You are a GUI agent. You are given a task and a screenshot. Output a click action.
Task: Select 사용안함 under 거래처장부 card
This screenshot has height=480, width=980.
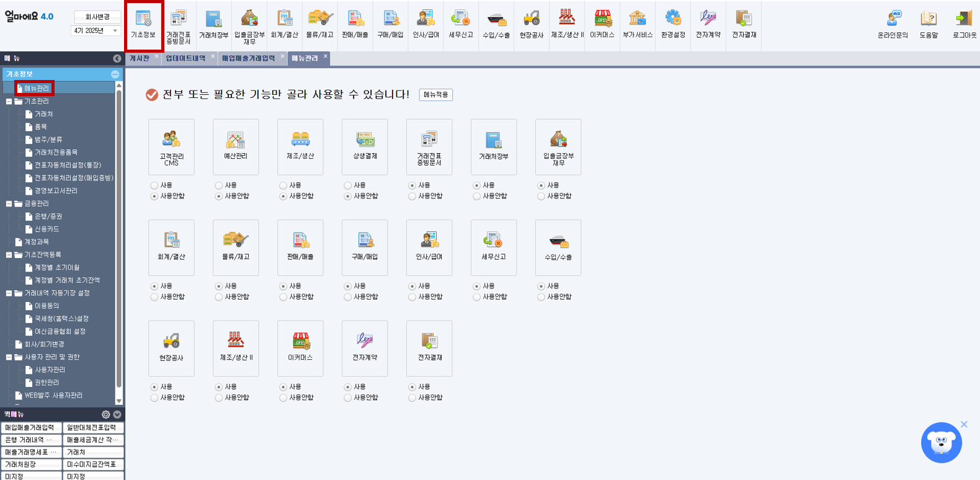coord(477,196)
